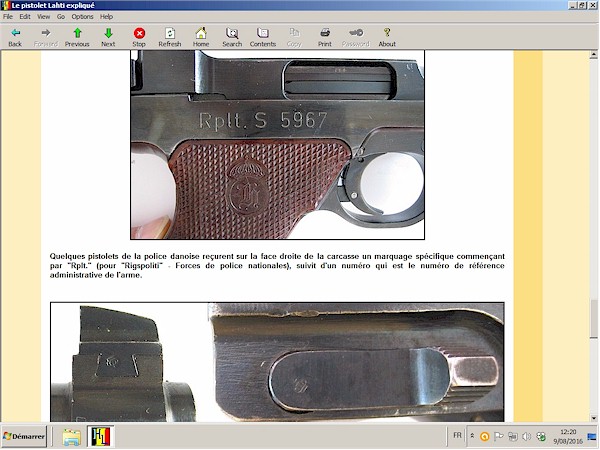Screen dimensions: 600x450
Task: Open the Help menu
Action: [106, 16]
